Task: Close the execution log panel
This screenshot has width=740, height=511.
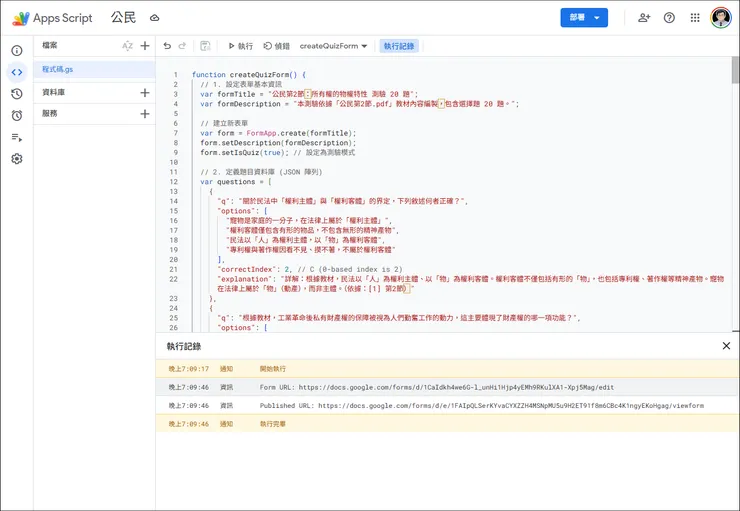Action: pyautogui.click(x=726, y=346)
